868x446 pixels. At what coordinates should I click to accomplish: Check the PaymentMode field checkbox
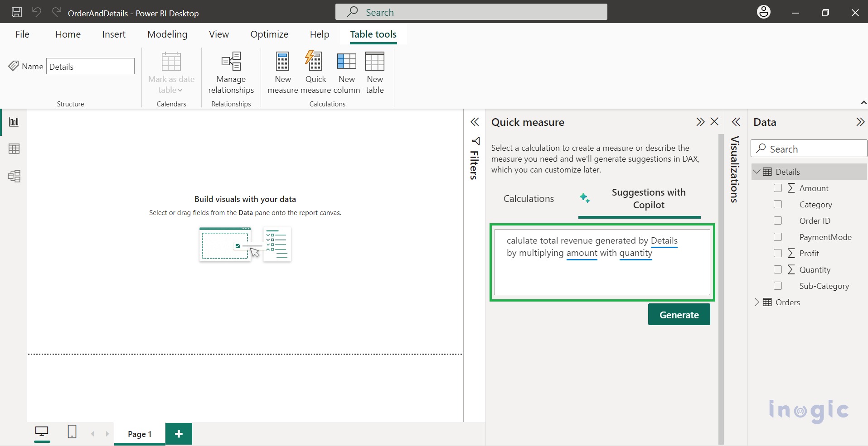778,237
